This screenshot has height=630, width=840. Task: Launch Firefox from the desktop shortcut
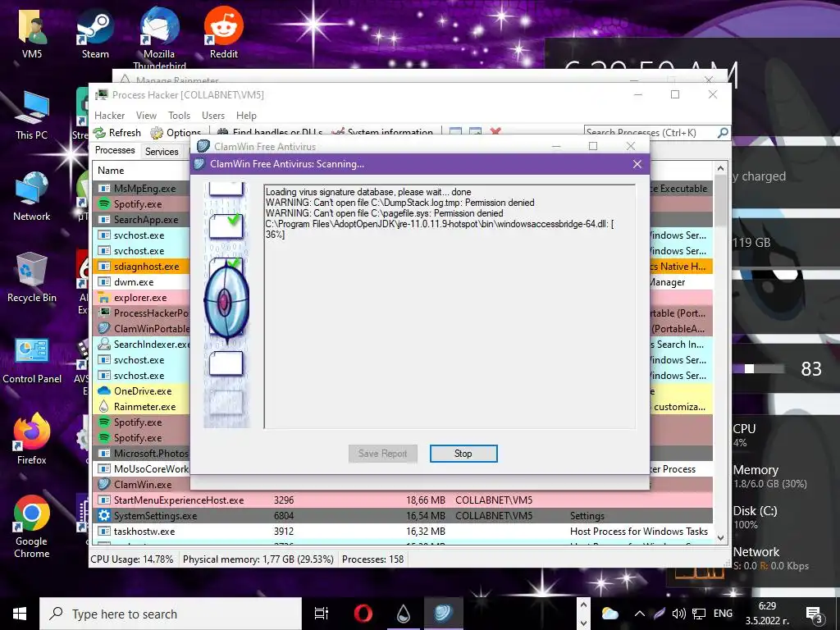coord(32,440)
